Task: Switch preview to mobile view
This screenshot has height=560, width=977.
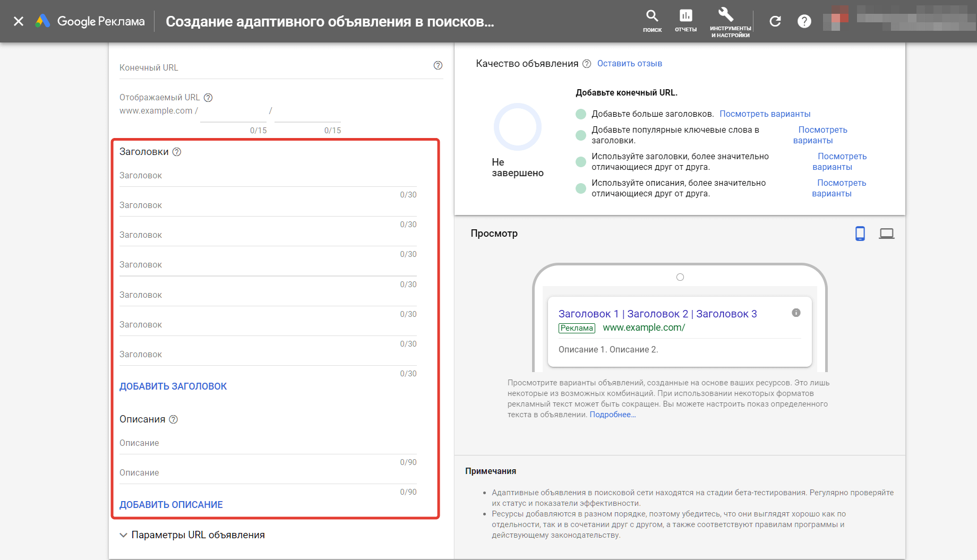Action: [861, 233]
